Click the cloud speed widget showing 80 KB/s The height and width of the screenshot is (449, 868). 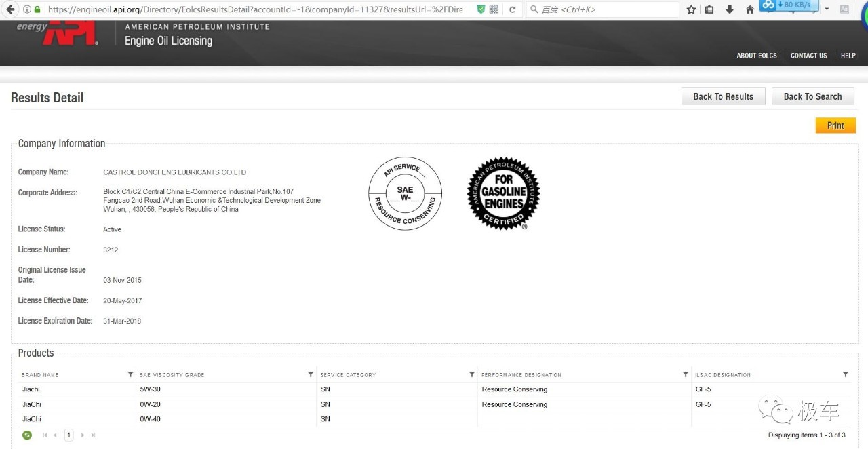(789, 6)
